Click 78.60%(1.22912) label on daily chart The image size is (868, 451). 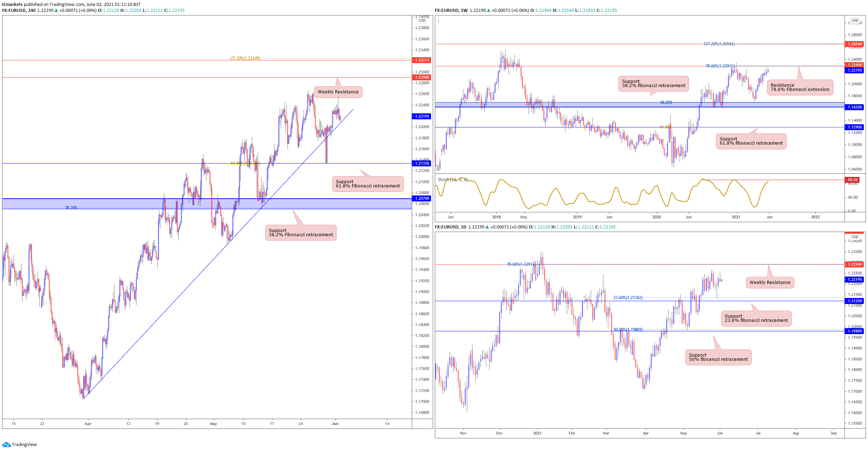point(521,264)
